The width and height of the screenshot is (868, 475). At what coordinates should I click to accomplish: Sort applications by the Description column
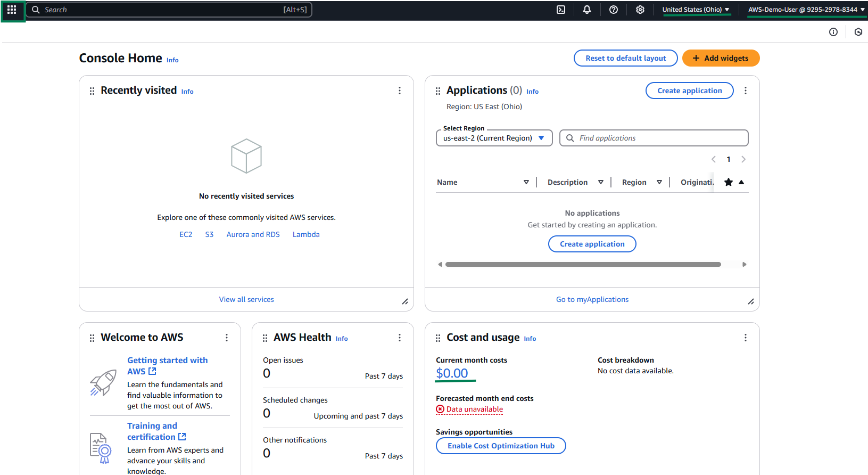601,182
